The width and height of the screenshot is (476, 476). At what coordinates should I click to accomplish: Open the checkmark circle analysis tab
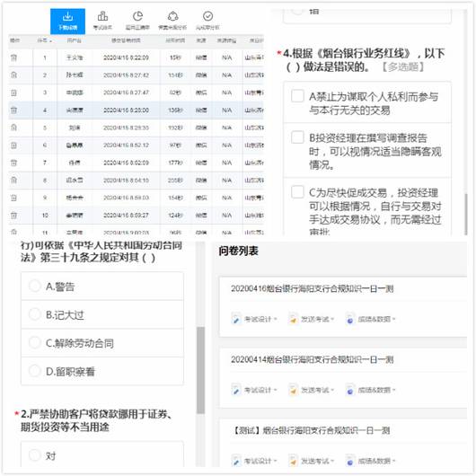tap(207, 22)
